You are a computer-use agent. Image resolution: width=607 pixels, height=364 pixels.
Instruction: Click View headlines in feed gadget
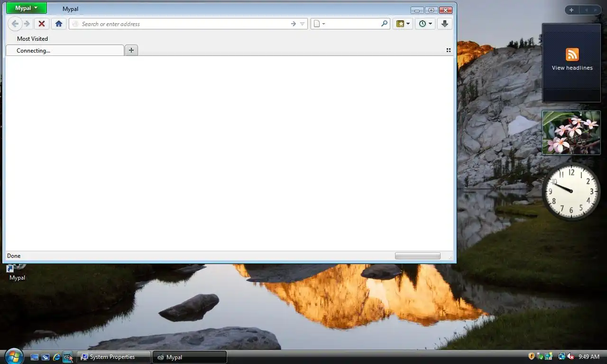[x=572, y=68]
